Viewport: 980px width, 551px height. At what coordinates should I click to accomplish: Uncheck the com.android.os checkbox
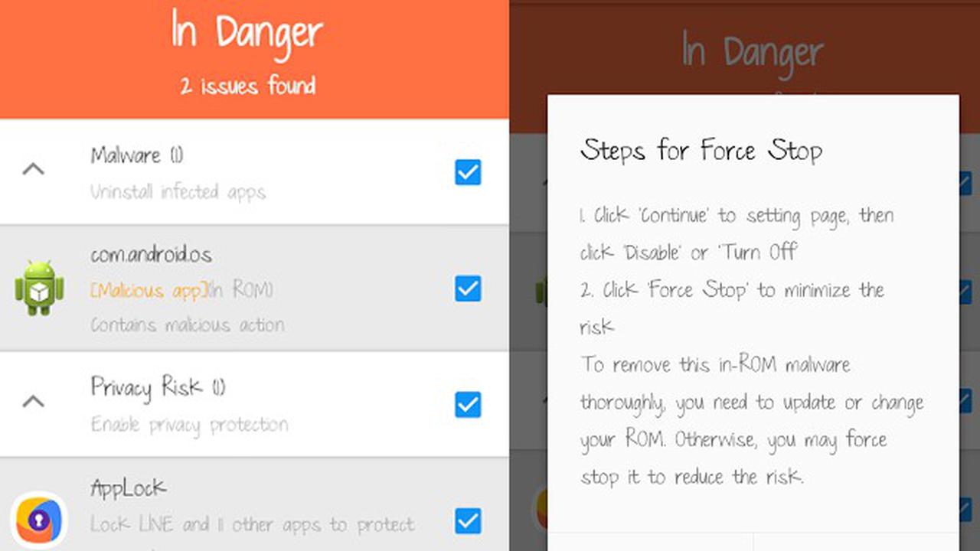(x=468, y=289)
